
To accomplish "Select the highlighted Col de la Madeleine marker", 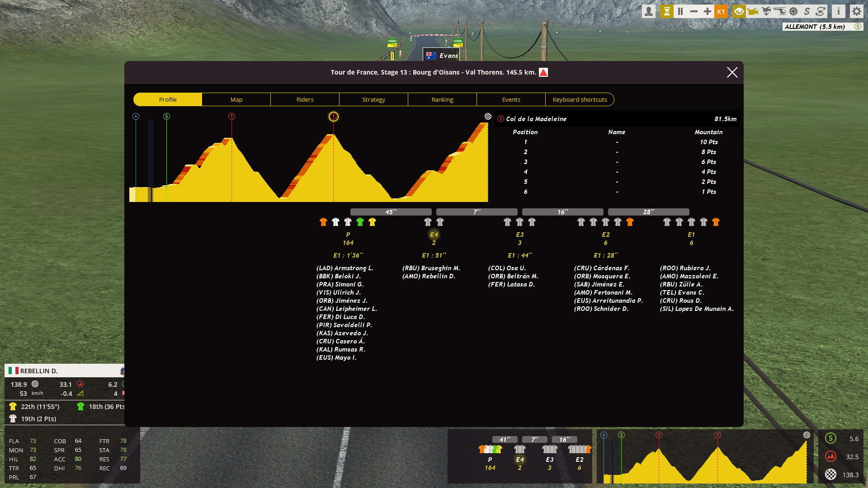I will coord(333,117).
